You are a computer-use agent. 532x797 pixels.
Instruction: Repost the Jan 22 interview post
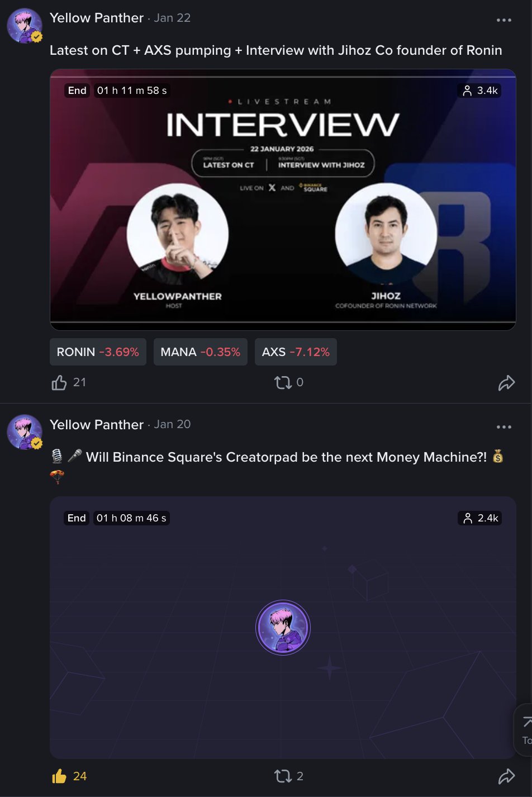283,383
